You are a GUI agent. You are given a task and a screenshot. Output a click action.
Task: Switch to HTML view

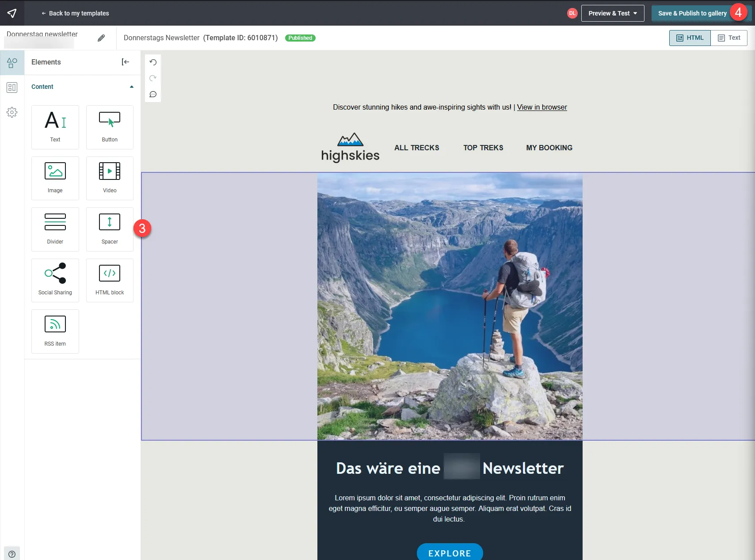click(690, 38)
